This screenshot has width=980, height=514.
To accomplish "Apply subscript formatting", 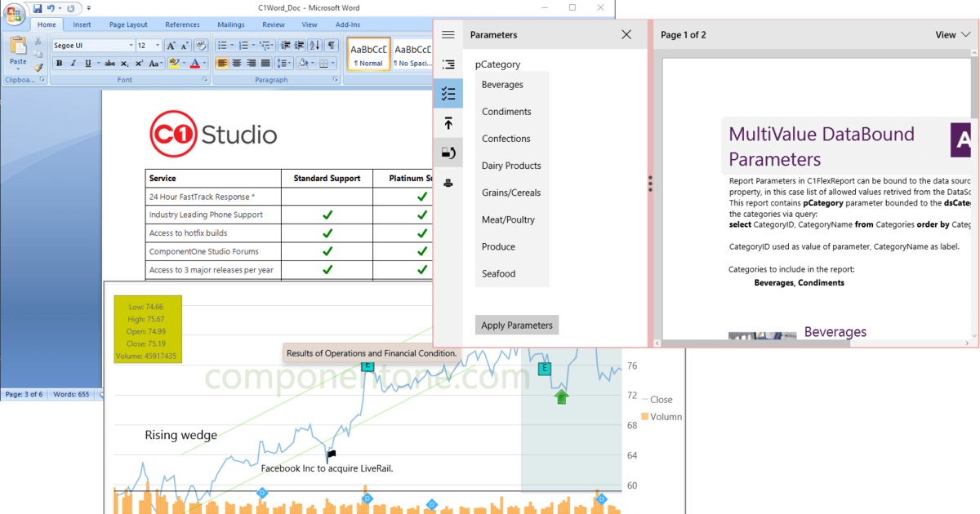I will pos(125,63).
